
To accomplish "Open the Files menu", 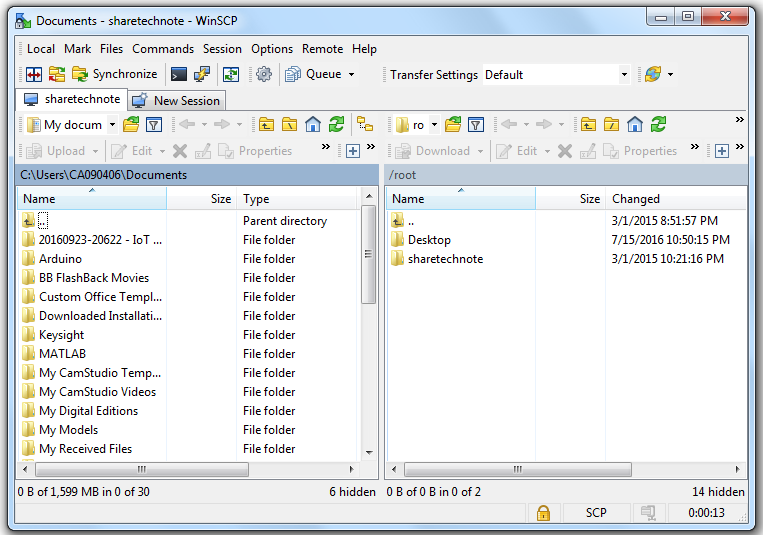I will [x=111, y=49].
